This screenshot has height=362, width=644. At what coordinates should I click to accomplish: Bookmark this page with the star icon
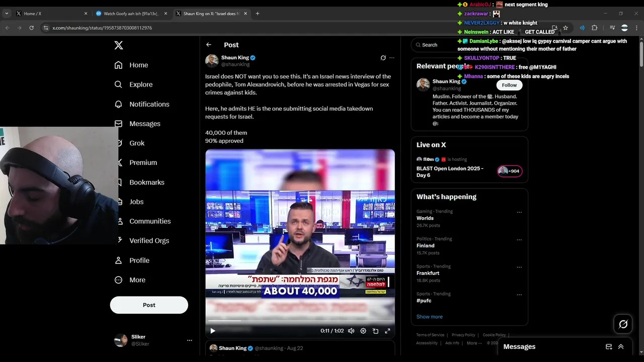566,28
